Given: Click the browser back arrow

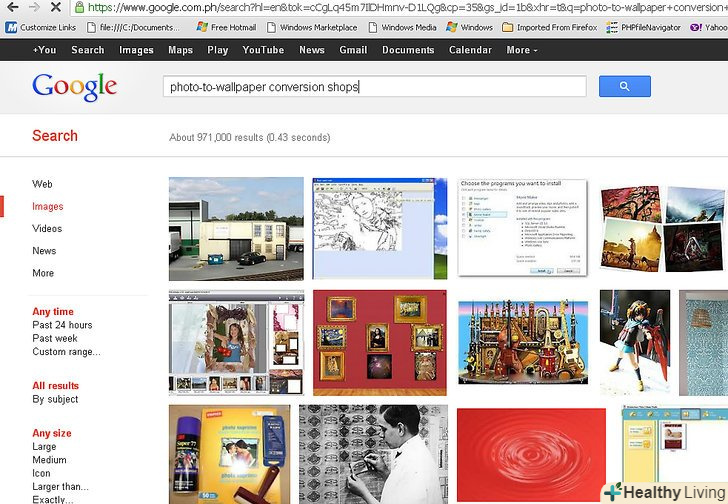Looking at the screenshot, I should coord(13,7).
